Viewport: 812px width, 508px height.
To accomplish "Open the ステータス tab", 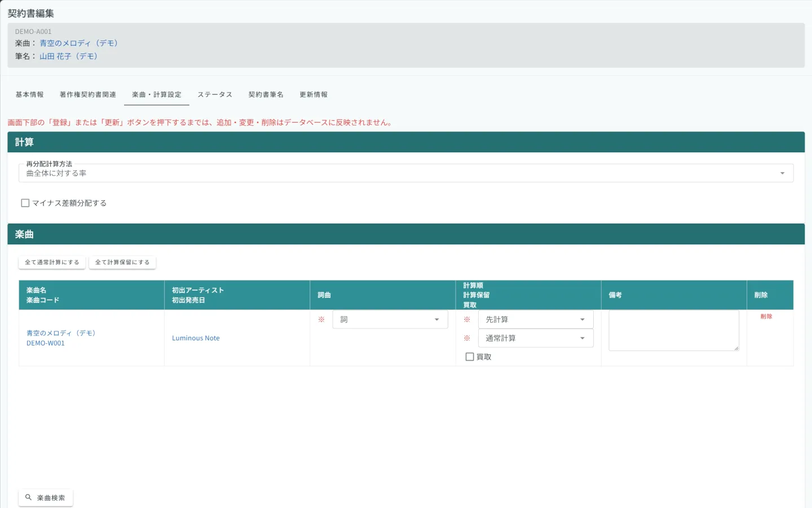I will pos(215,94).
